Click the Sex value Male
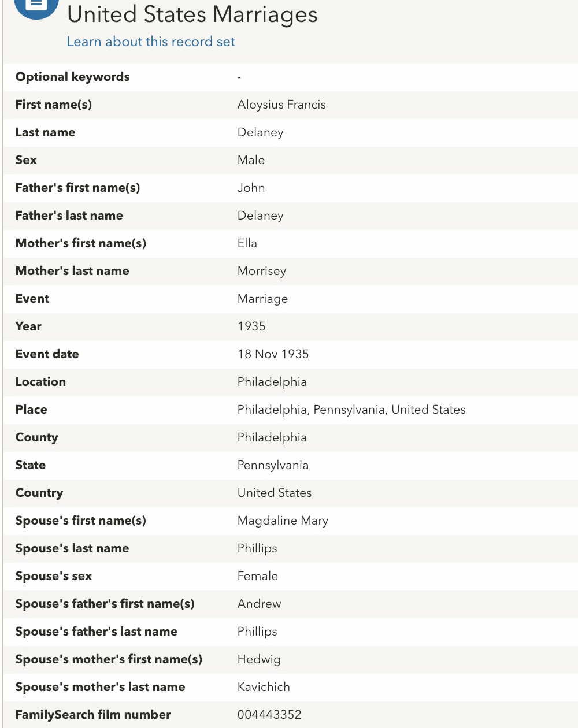This screenshot has width=578, height=728. (251, 160)
